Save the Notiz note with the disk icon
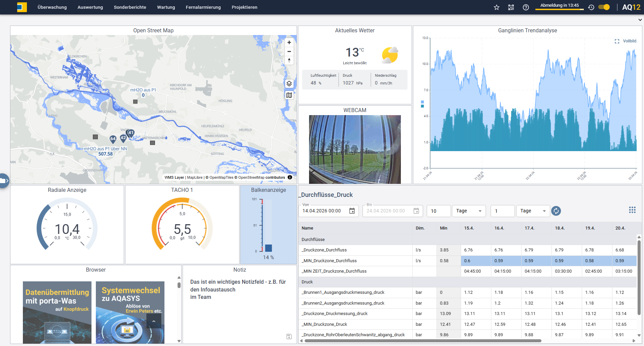The height and width of the screenshot is (346, 644). pyautogui.click(x=289, y=337)
